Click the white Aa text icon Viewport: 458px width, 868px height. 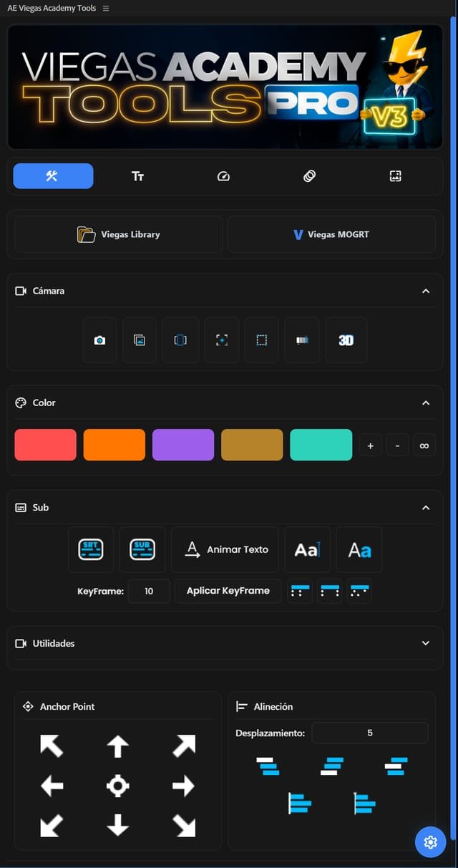click(x=308, y=549)
